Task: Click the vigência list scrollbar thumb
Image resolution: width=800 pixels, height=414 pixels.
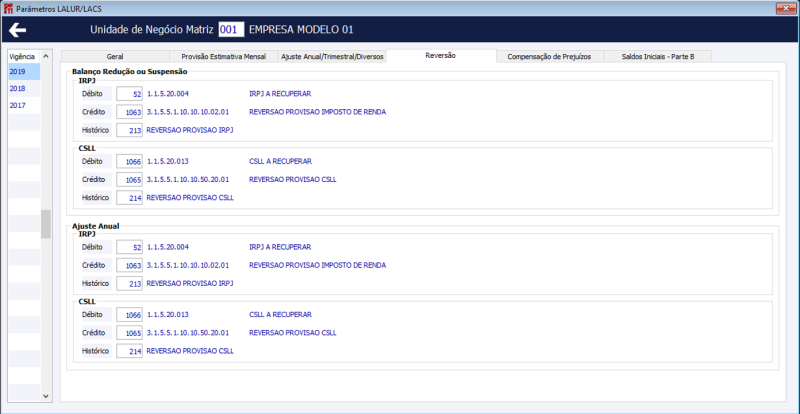Action: tap(45, 224)
